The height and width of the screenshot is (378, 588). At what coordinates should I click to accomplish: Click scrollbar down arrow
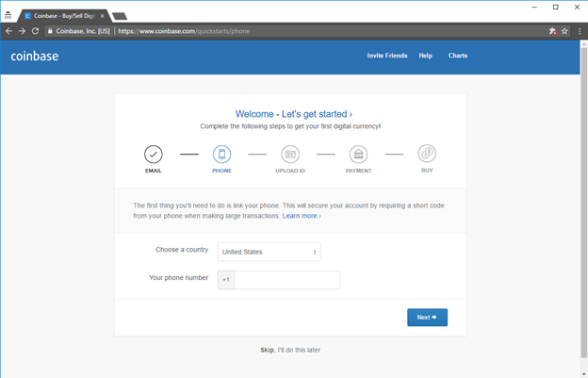[x=584, y=374]
